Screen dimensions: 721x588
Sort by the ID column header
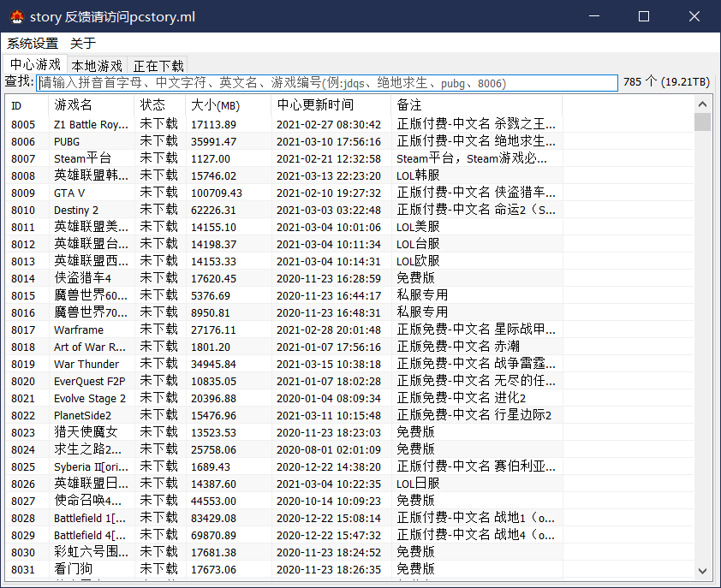click(x=27, y=105)
